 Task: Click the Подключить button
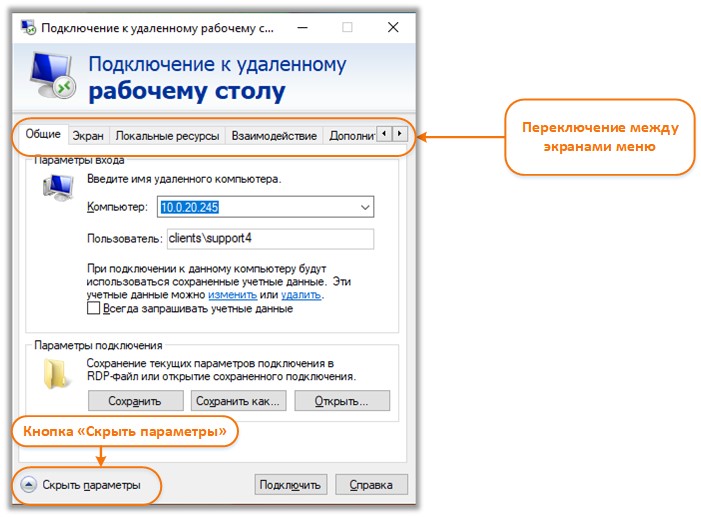coord(291,485)
